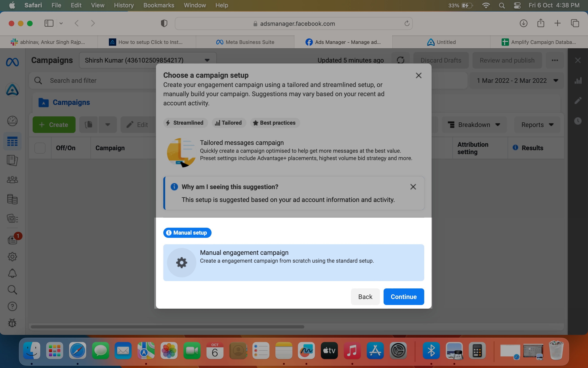Screen dimensions: 588x368
Task: Open the Billing stacked coins icon in sidebar
Action: pos(12,199)
